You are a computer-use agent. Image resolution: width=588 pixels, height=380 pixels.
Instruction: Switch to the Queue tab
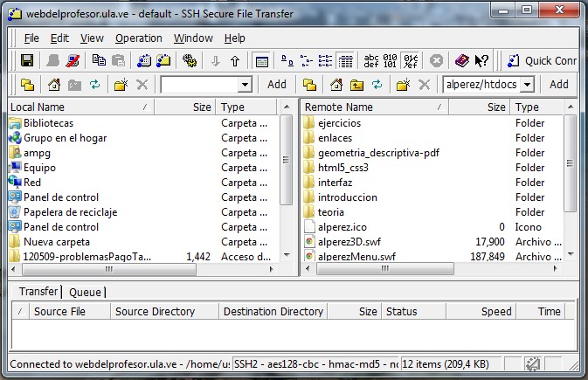85,292
